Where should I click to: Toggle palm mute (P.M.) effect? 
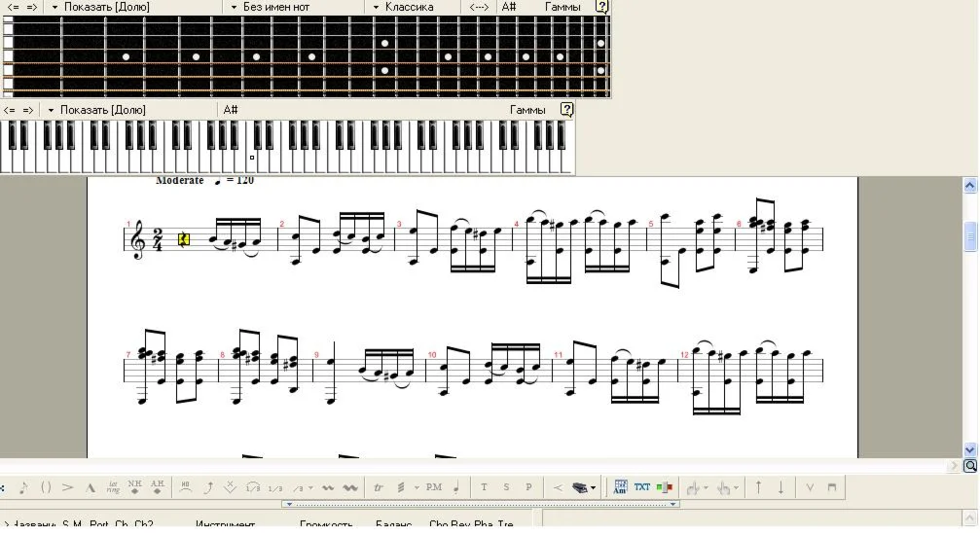[434, 487]
